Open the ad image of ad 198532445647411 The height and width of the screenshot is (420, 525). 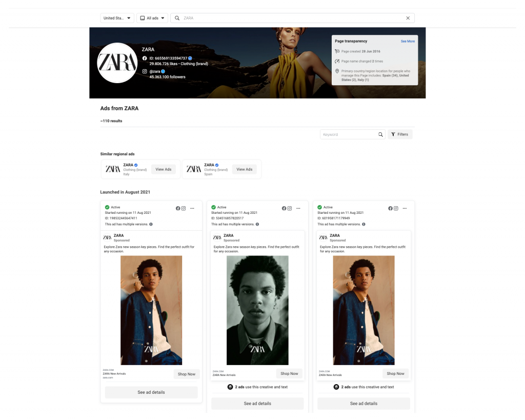click(151, 310)
